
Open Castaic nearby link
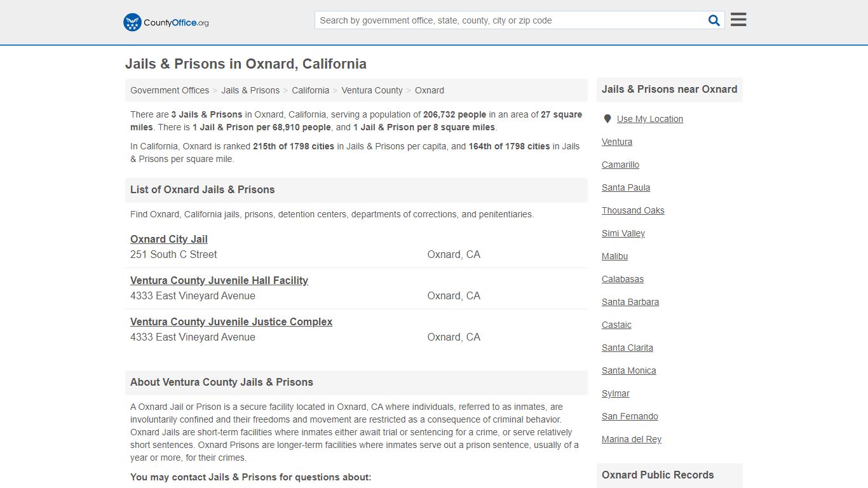tap(616, 325)
